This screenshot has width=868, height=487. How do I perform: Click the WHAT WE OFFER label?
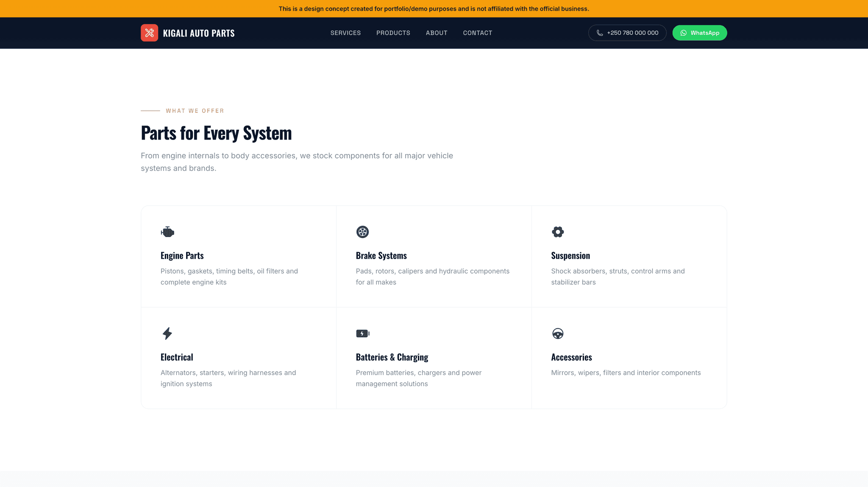(x=195, y=111)
